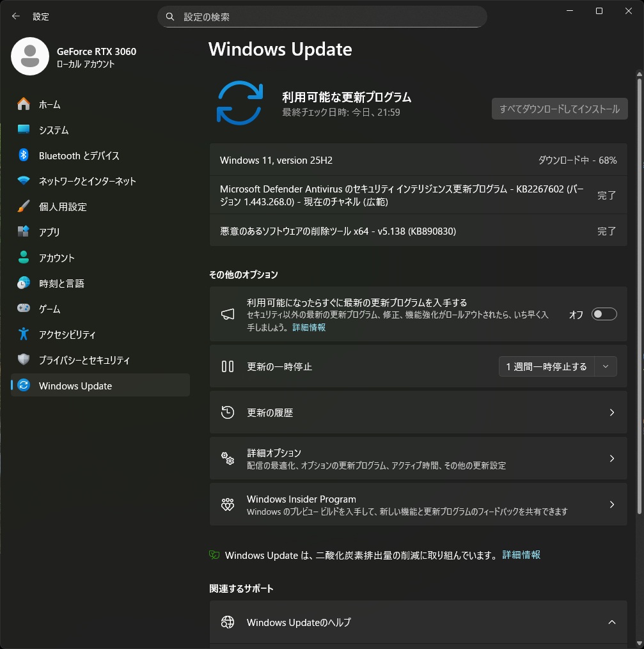Click the 個人用設定 paintbrush icon

[24, 206]
